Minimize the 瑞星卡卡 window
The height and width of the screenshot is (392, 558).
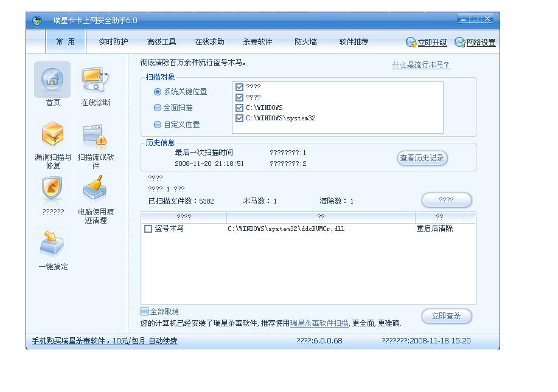point(463,19)
